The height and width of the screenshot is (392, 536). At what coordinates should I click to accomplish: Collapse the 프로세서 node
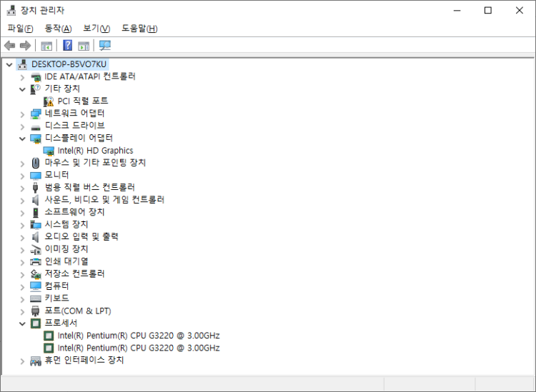click(x=22, y=323)
